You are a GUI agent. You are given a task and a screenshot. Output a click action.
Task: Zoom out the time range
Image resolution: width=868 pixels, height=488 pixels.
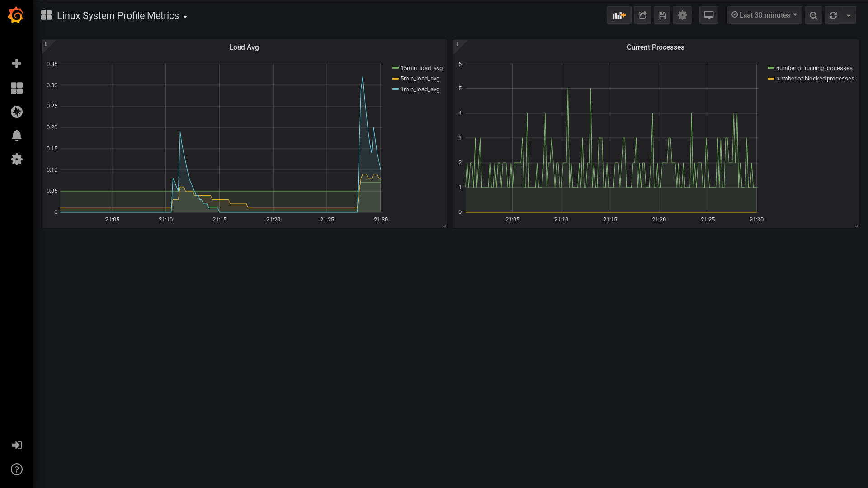pyautogui.click(x=813, y=15)
